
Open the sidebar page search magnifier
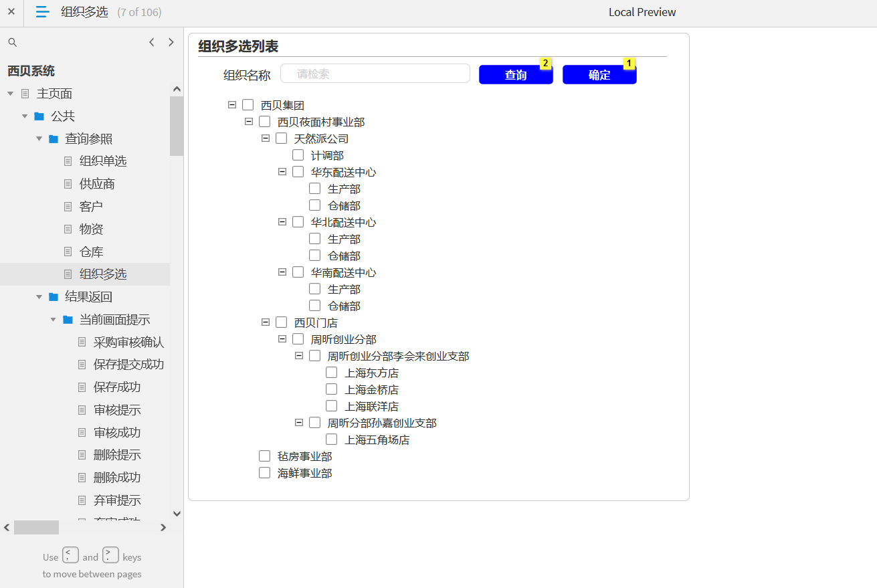coord(12,42)
